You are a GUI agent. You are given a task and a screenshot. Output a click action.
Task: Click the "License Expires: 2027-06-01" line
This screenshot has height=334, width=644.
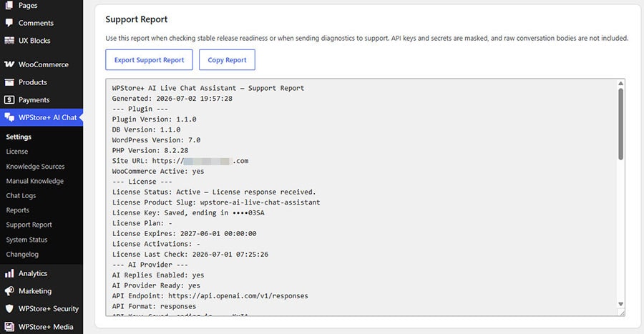184,233
